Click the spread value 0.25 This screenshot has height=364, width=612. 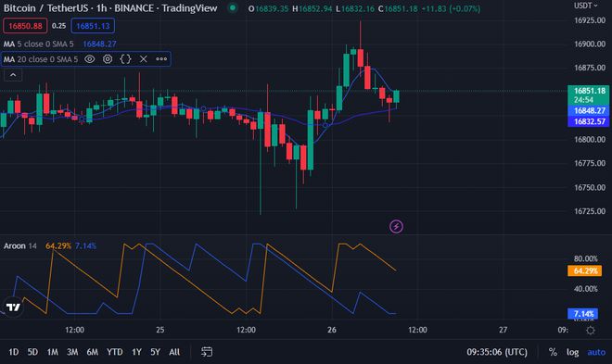(59, 26)
